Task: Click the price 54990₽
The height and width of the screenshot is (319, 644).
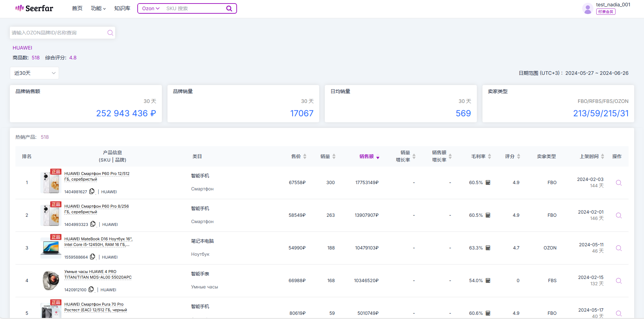Action: click(297, 248)
